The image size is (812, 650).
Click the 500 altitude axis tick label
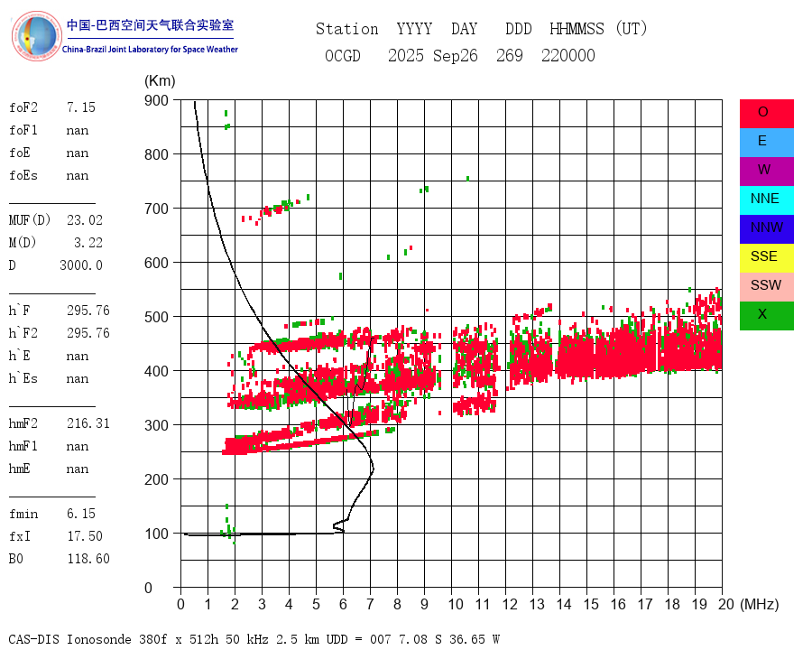click(x=156, y=317)
